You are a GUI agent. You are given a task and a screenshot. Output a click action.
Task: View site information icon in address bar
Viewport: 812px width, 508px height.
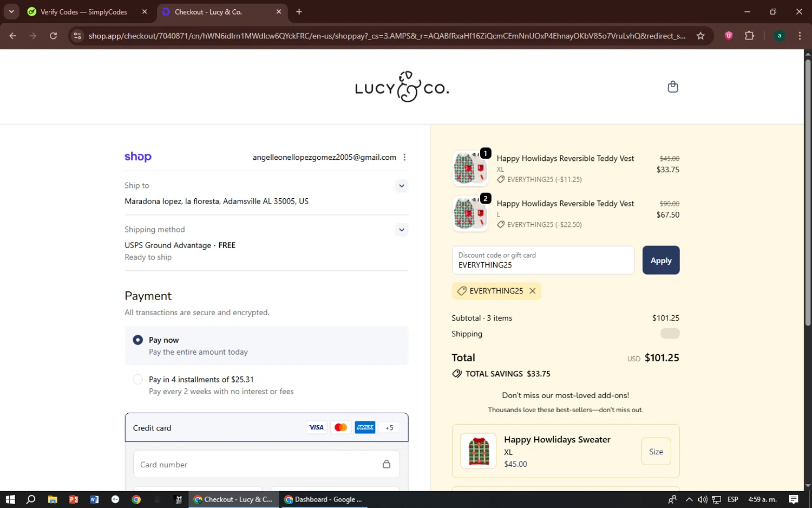77,36
